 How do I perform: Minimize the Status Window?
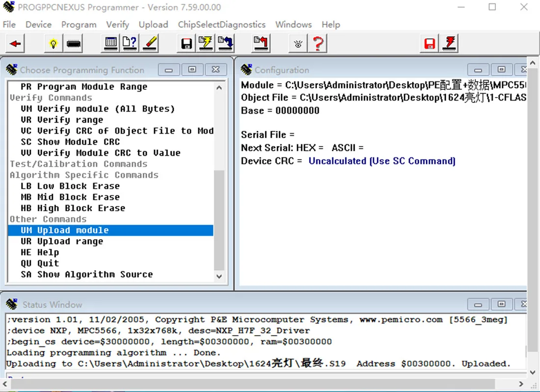click(478, 304)
